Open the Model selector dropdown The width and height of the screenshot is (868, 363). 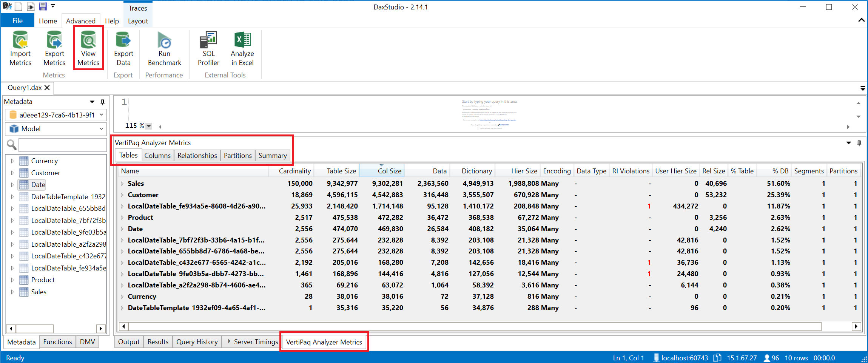click(x=101, y=129)
